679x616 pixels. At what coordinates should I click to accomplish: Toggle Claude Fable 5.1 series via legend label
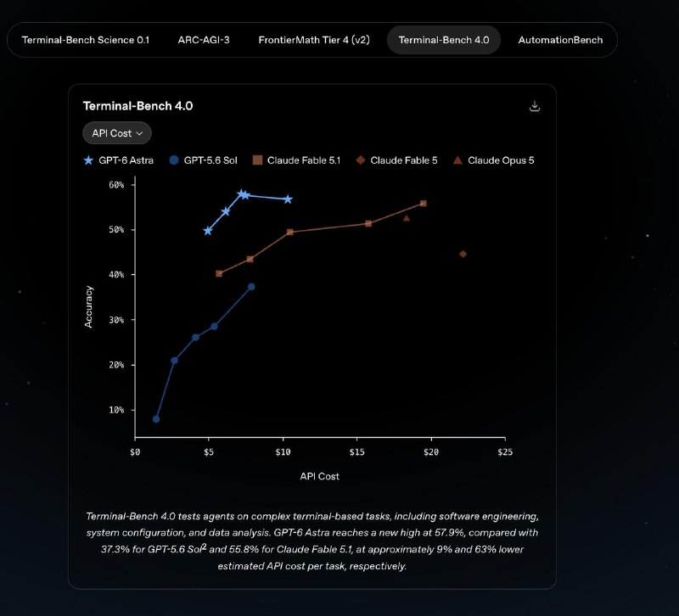coord(304,160)
